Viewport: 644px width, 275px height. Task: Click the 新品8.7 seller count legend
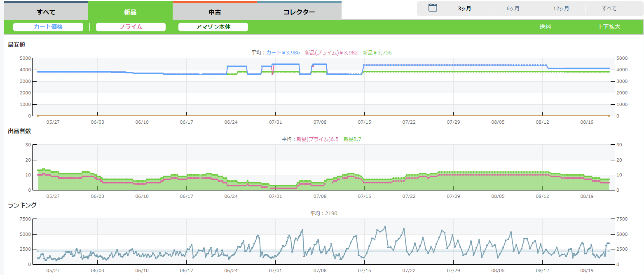click(x=352, y=139)
